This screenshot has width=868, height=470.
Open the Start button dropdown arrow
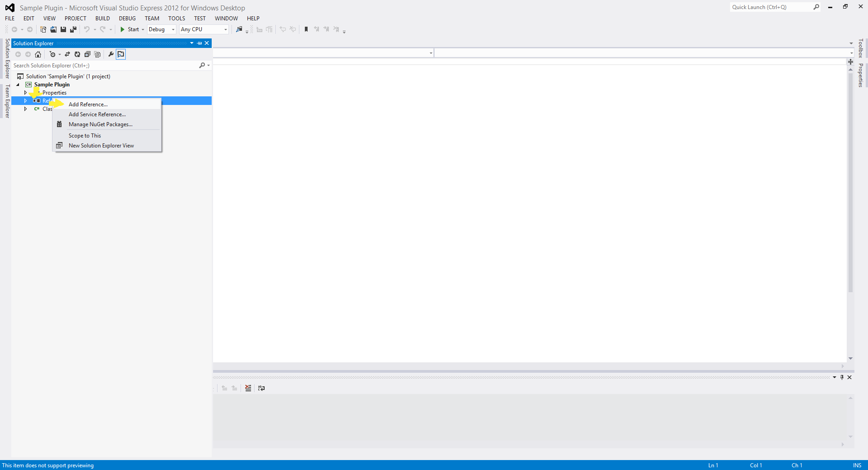click(143, 29)
